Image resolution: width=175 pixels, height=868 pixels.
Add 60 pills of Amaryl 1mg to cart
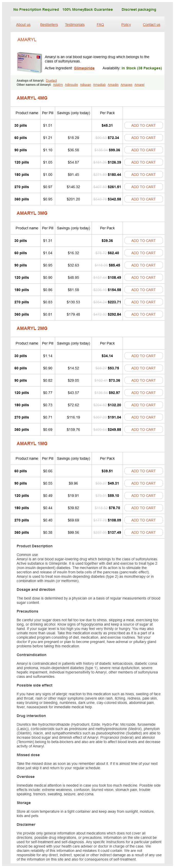(x=143, y=471)
